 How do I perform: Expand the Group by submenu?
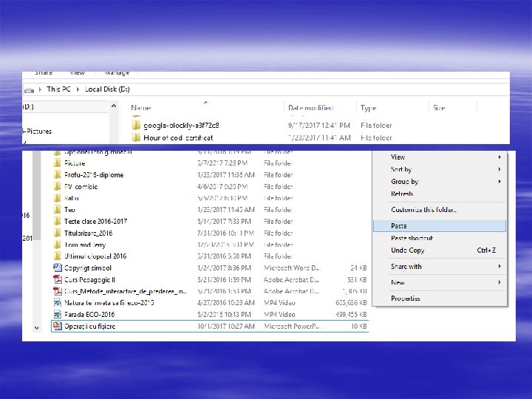point(499,182)
